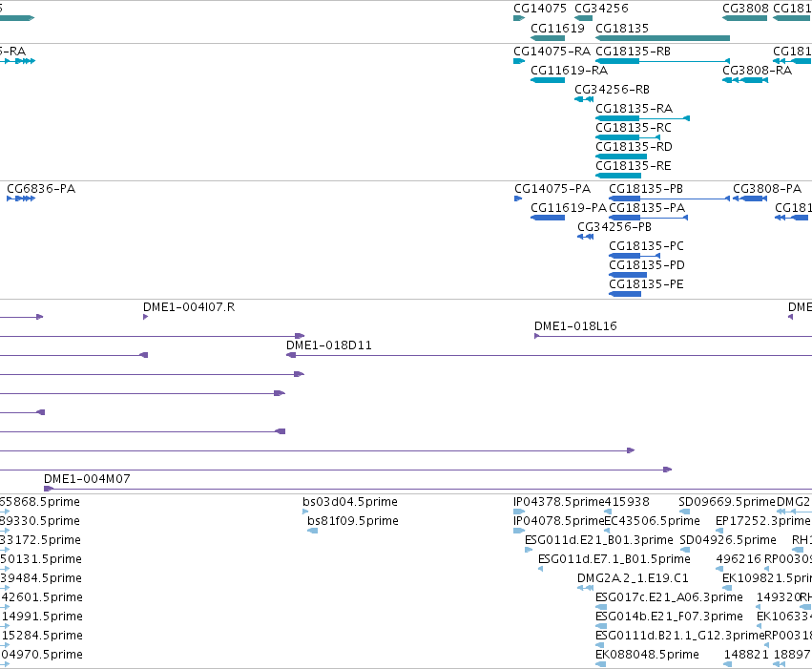Select the CG18135-RB transcript glyph
The image size is (812, 669).
pos(663,61)
